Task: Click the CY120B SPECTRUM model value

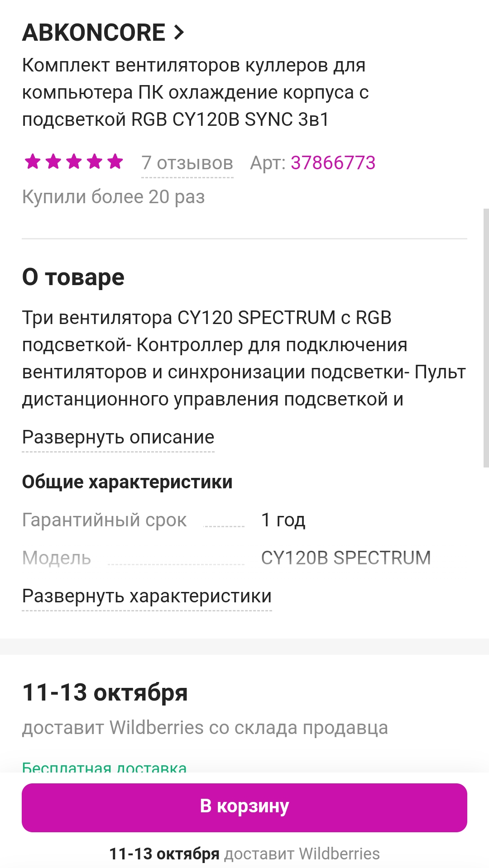Action: (346, 558)
